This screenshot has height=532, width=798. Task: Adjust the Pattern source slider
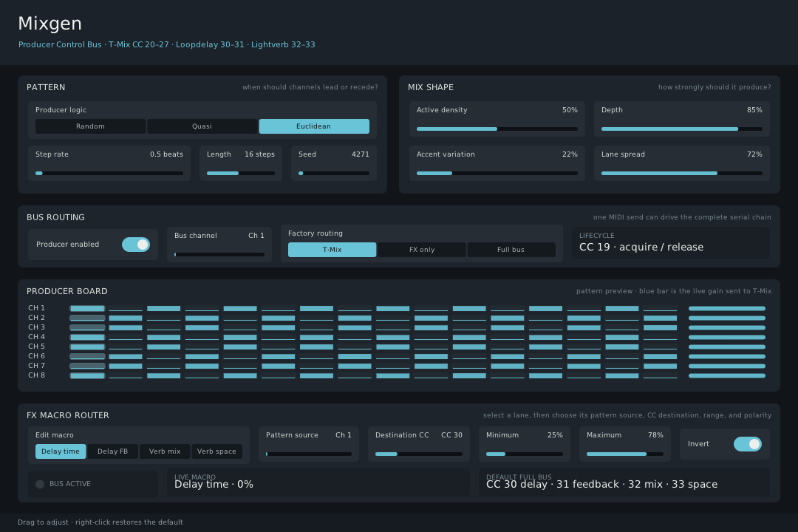[308, 454]
